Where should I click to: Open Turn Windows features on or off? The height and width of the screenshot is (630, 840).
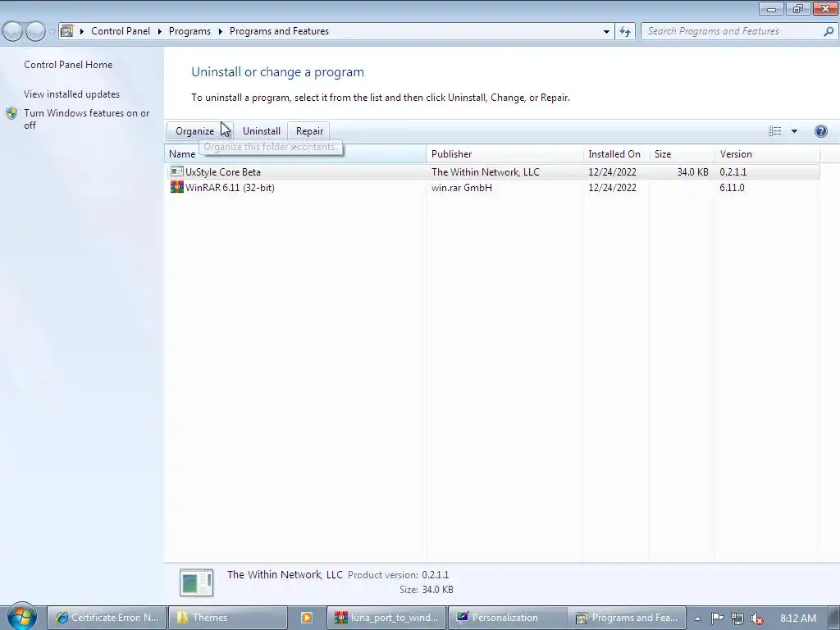87,119
